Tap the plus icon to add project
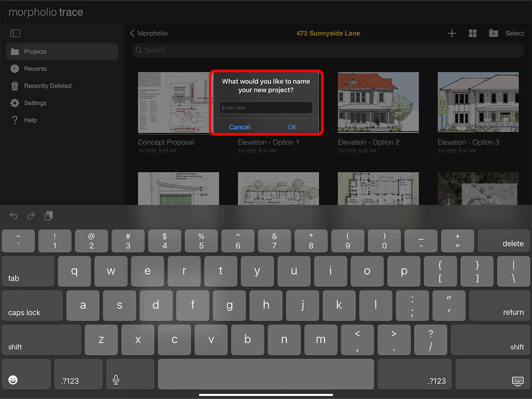The height and width of the screenshot is (399, 532). [452, 33]
